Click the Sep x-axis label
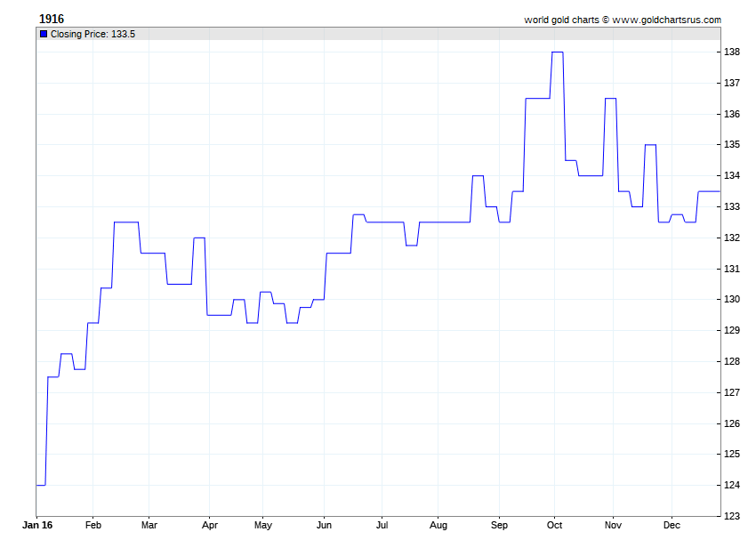This screenshot has width=756, height=548. pyautogui.click(x=499, y=526)
